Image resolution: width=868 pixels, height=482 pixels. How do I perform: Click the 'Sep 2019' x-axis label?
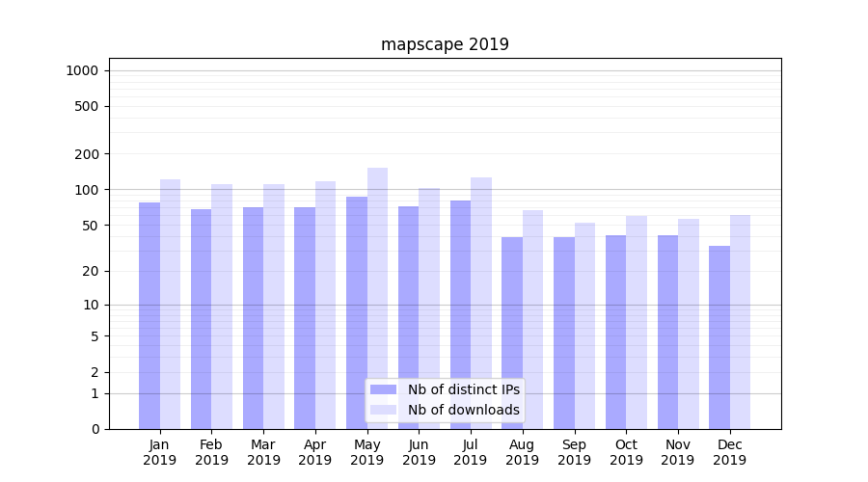[x=574, y=452]
